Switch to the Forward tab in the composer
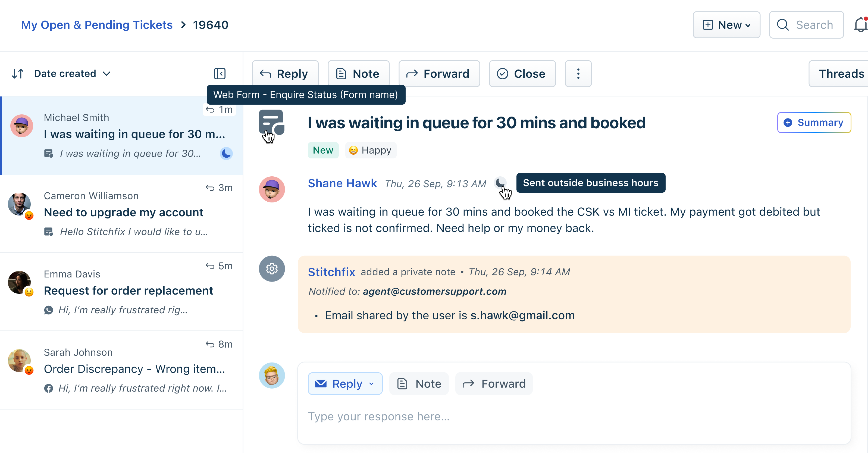This screenshot has height=453, width=868. 494,383
